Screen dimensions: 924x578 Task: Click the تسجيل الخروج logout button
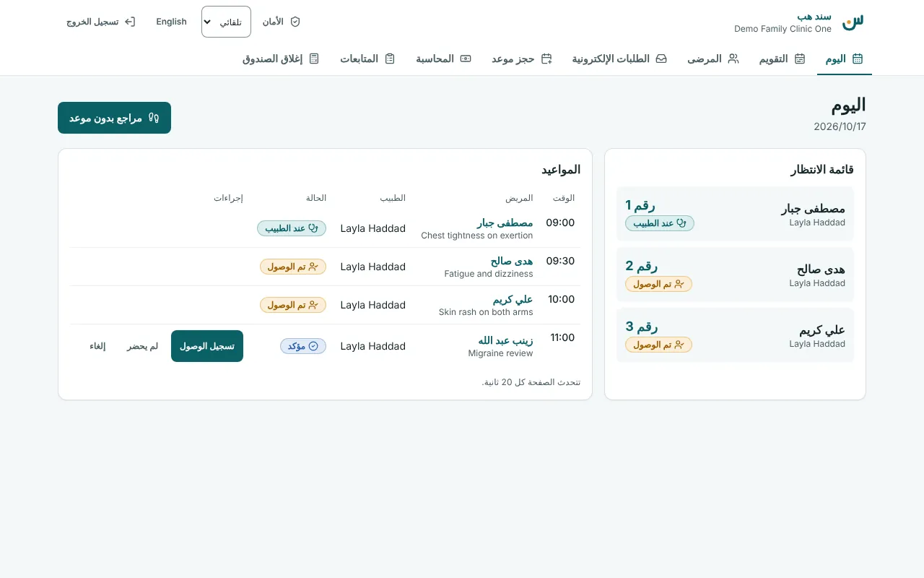coord(101,22)
